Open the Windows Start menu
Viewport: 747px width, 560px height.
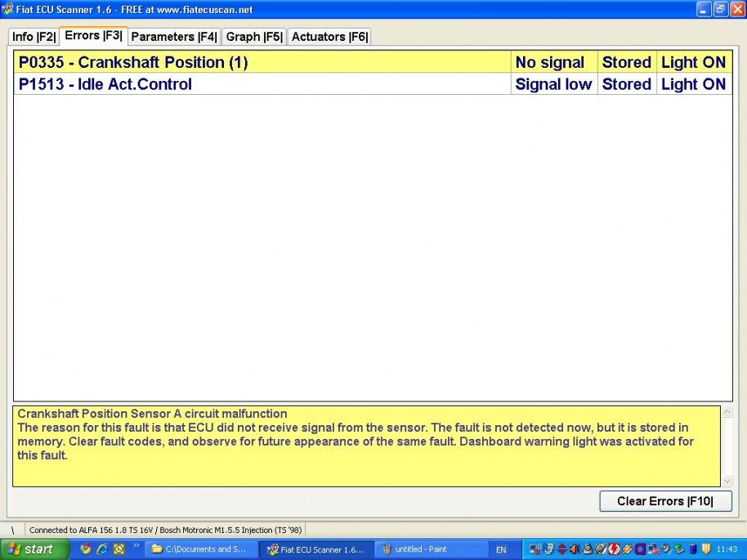point(31,549)
